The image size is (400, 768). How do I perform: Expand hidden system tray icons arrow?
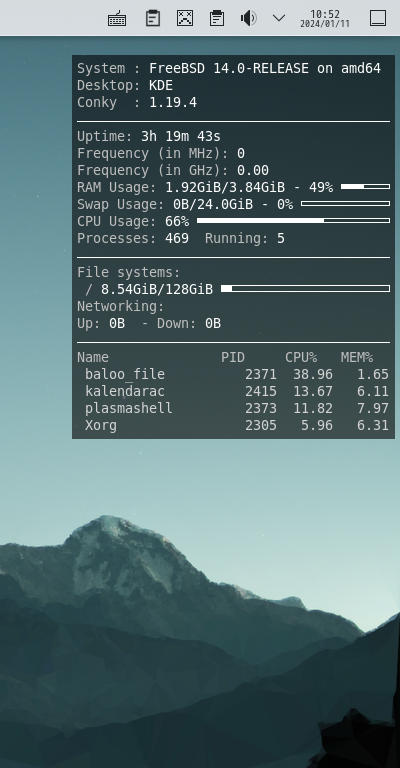point(279,18)
